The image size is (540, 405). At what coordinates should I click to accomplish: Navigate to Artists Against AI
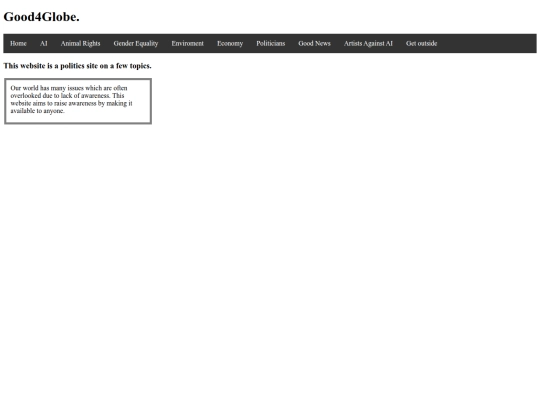(368, 43)
